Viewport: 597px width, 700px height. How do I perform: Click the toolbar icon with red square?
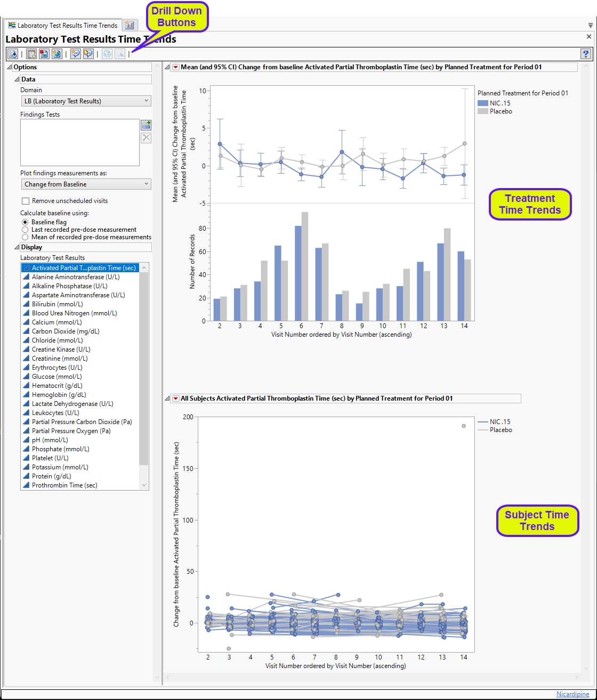coord(44,54)
